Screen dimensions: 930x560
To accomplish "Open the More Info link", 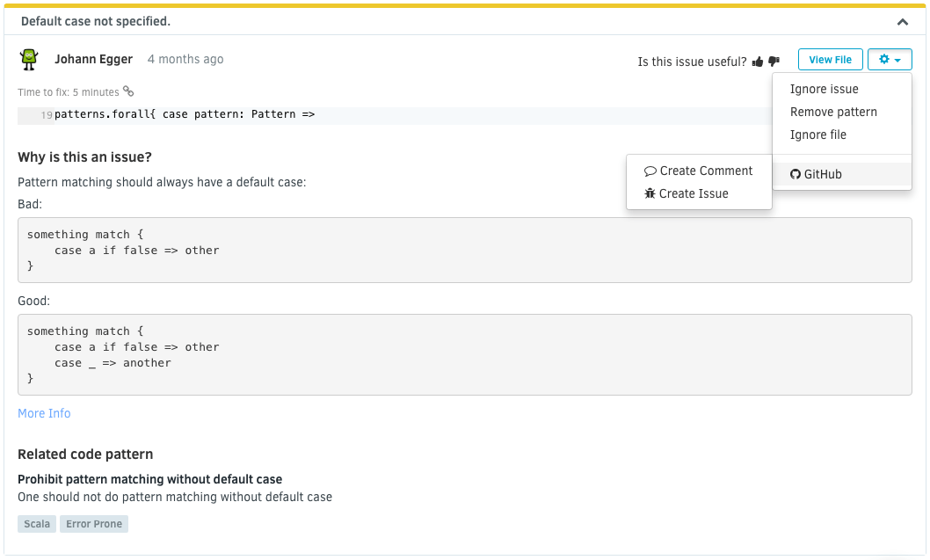I will pos(44,413).
